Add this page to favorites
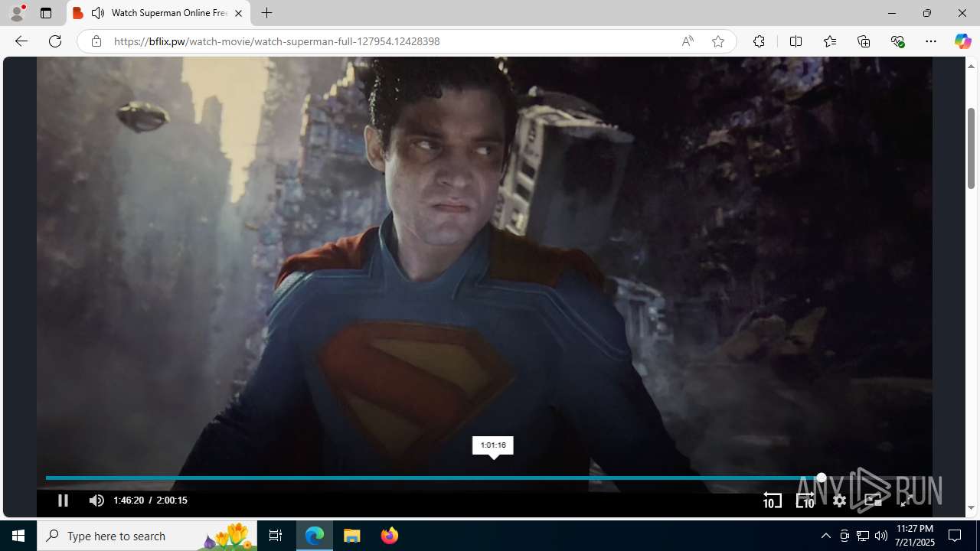Viewport: 980px width, 551px height. [x=717, y=41]
